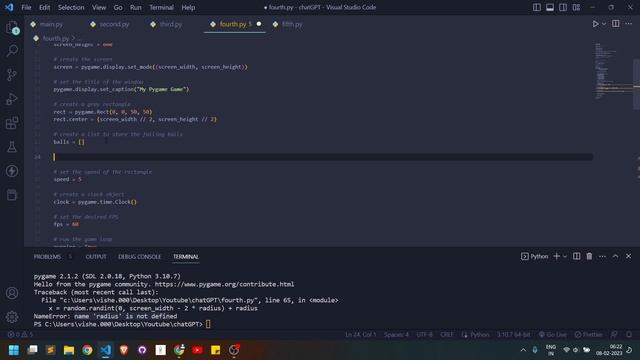Click Prettier status bar item

coord(588,335)
